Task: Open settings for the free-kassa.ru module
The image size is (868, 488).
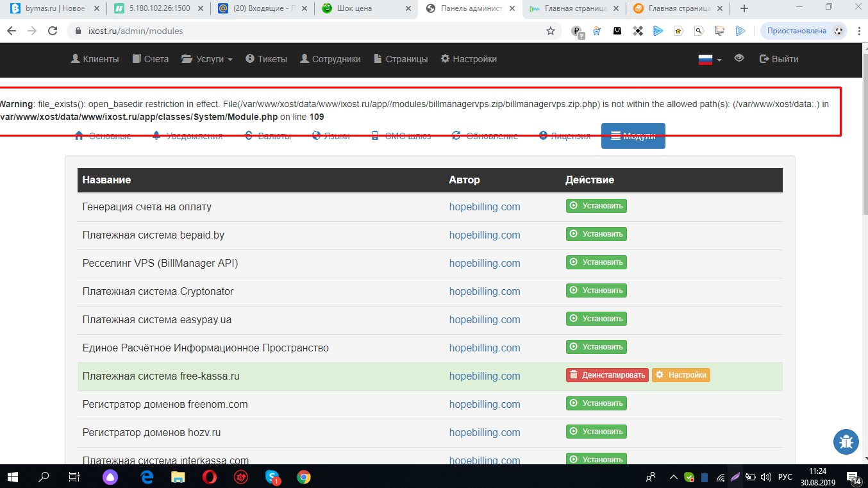Action: coord(681,375)
